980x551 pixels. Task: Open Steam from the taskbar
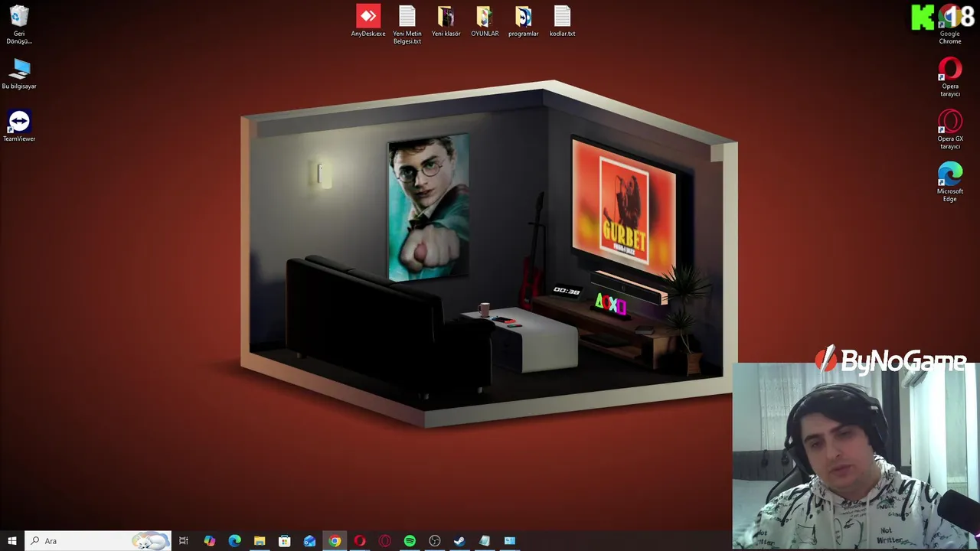(x=459, y=541)
